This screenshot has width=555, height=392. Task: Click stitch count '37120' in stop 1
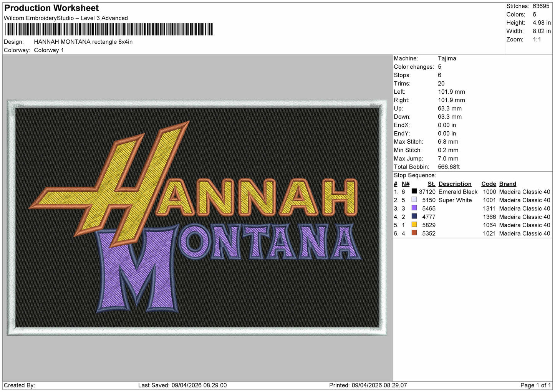427,192
